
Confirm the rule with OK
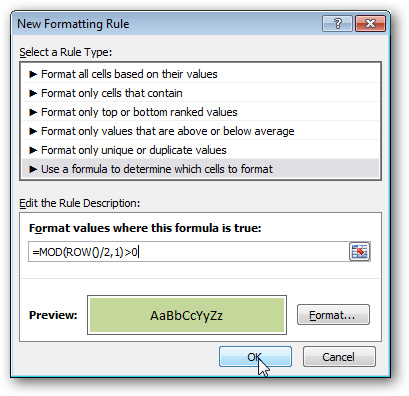(x=255, y=357)
